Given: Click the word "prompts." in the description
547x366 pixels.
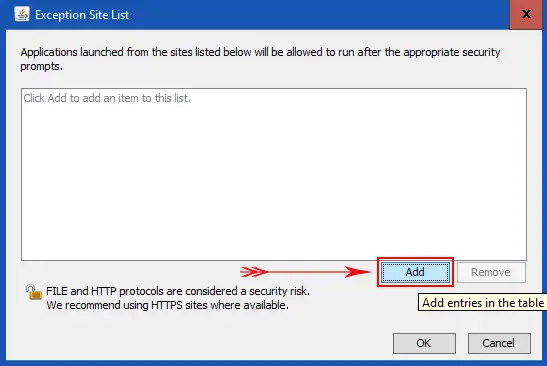Looking at the screenshot, I should point(42,66).
